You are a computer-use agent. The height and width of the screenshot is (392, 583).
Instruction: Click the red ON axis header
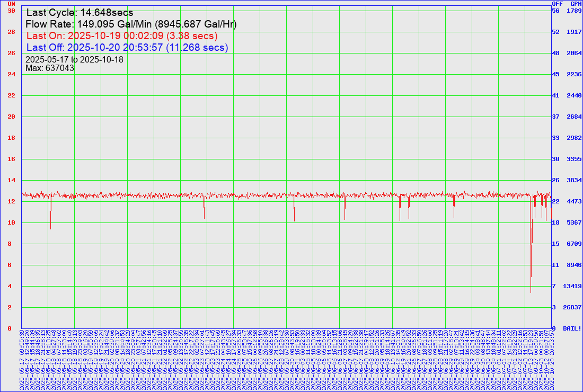[x=11, y=3]
